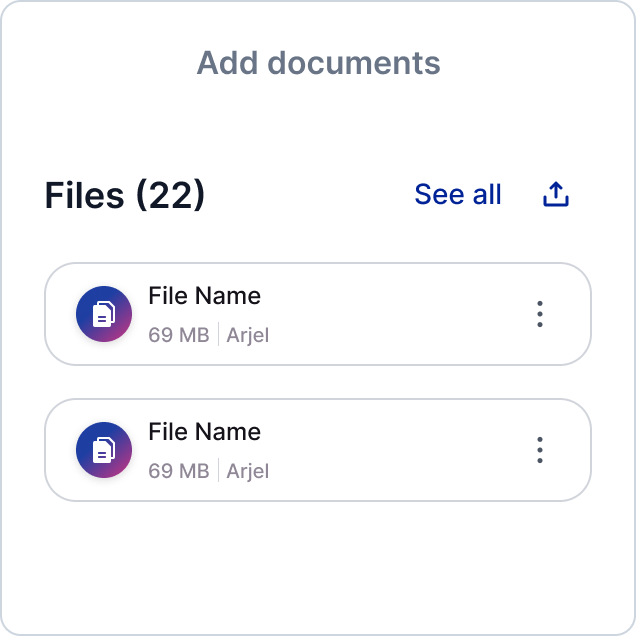Select the File Name title in the bottom card
The width and height of the screenshot is (636, 636).
(x=204, y=432)
